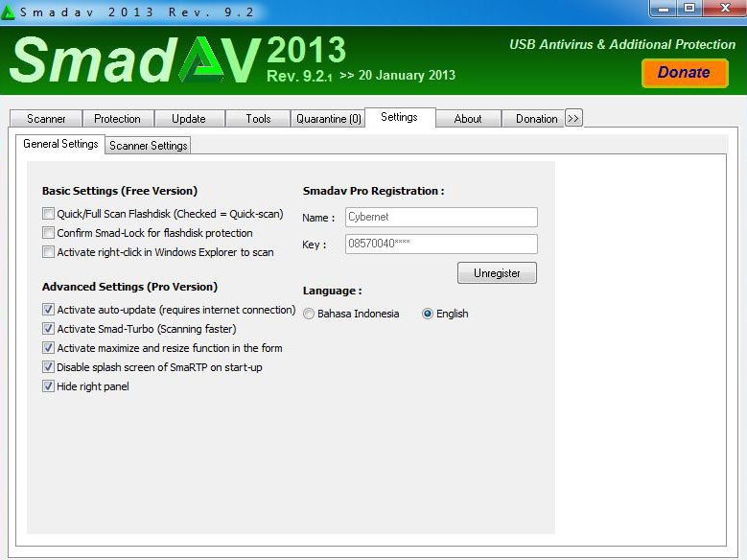The width and height of the screenshot is (747, 560).
Task: Open the Quarantine (0) tab
Action: click(x=328, y=119)
